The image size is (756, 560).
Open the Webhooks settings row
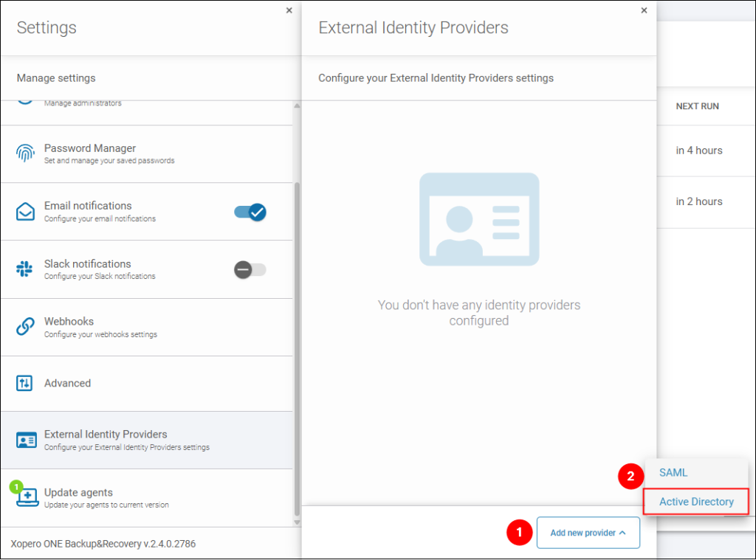(147, 328)
